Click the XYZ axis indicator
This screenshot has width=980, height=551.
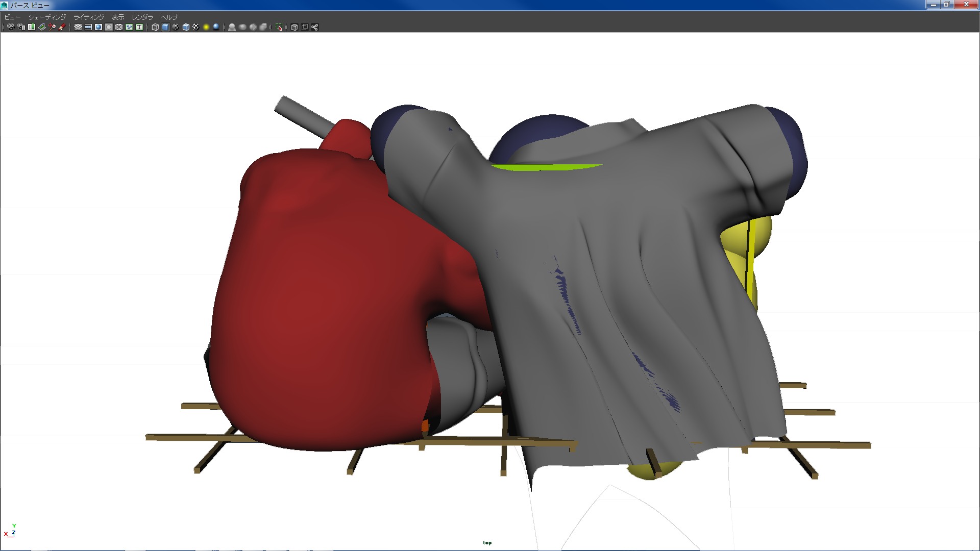click(10, 531)
